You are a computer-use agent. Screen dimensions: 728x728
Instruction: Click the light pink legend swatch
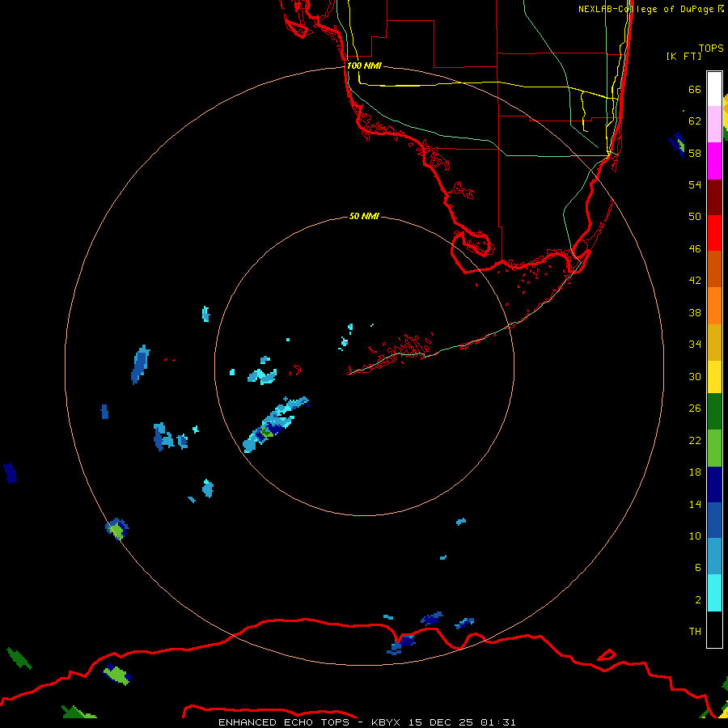pos(714,125)
